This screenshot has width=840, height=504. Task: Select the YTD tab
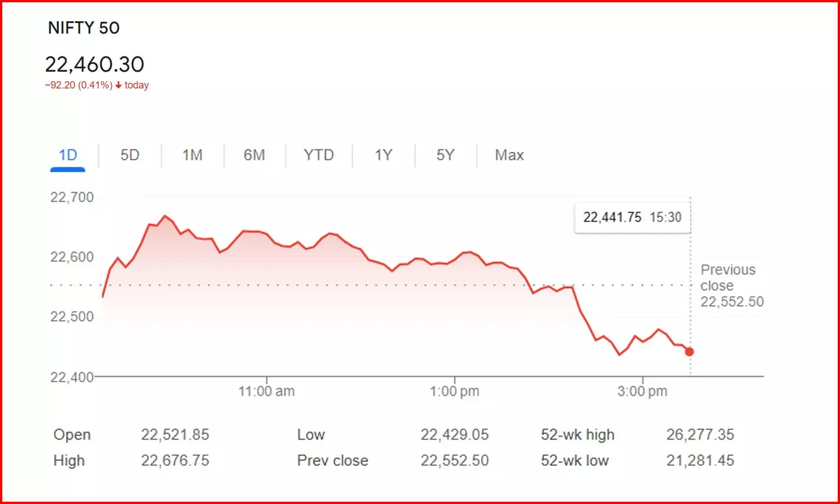319,155
